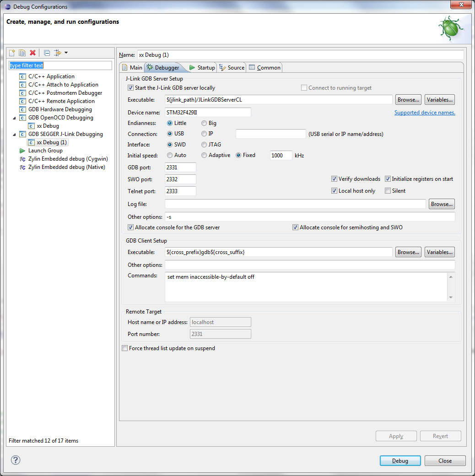Image resolution: width=475 pixels, height=476 pixels.
Task: Select the C/C++ Application type icon
Action: [x=22, y=76]
